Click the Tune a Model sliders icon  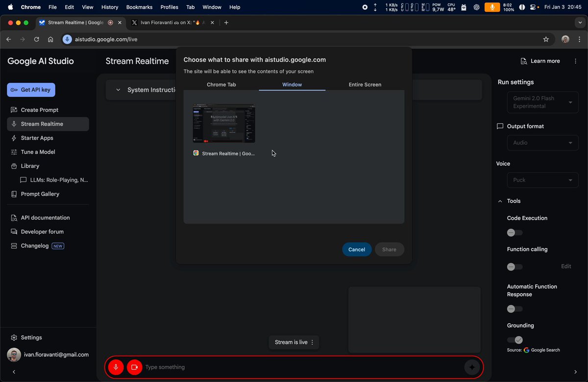14,152
